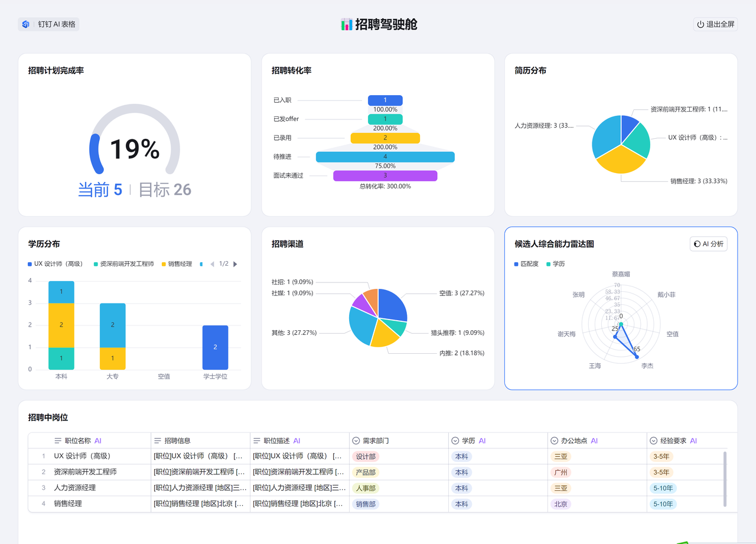Screen dimensions: 756x544
Task: Go to previous legend page in 学历分布
Action: tap(212, 264)
